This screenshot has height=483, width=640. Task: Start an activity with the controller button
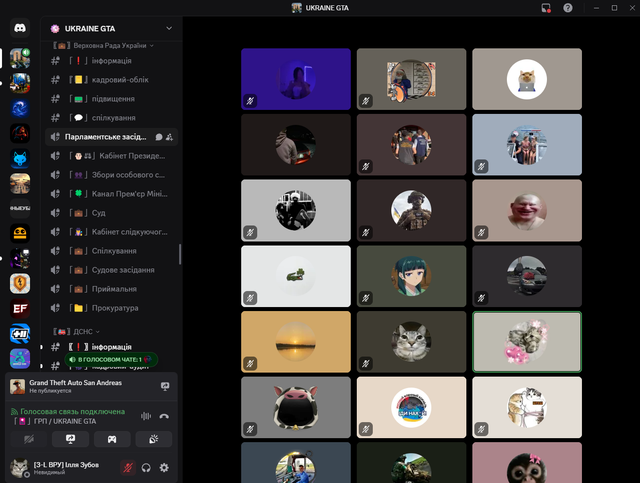coord(112,439)
